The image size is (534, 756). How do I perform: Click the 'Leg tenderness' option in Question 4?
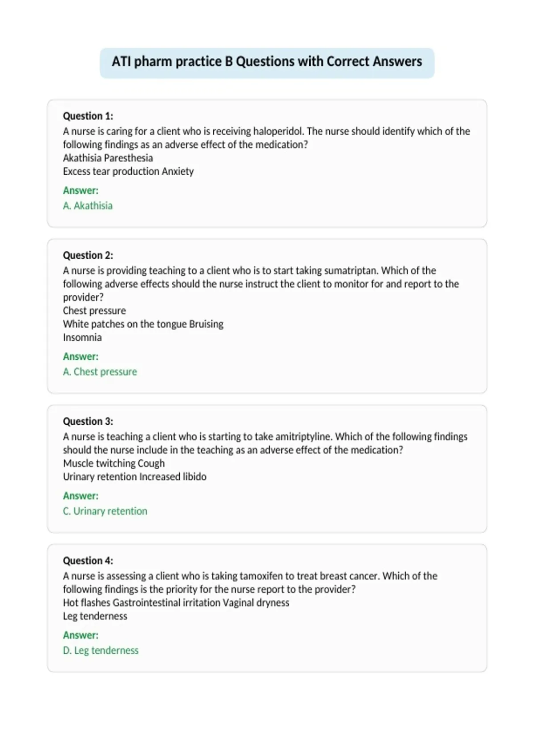[x=95, y=616]
